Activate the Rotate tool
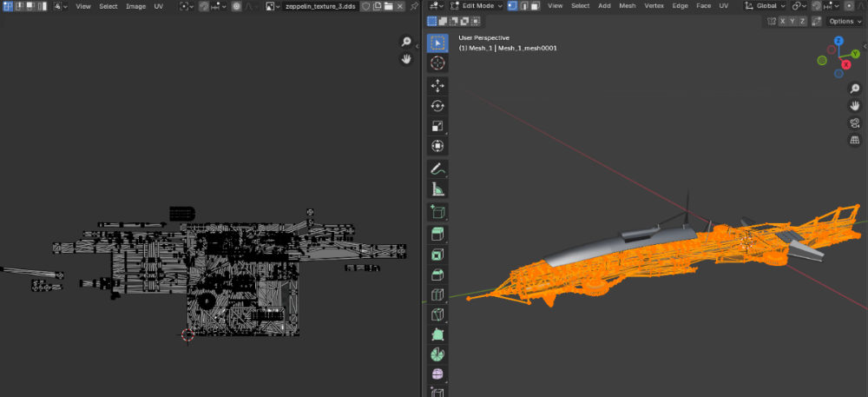This screenshot has height=397, width=868. coord(437,106)
